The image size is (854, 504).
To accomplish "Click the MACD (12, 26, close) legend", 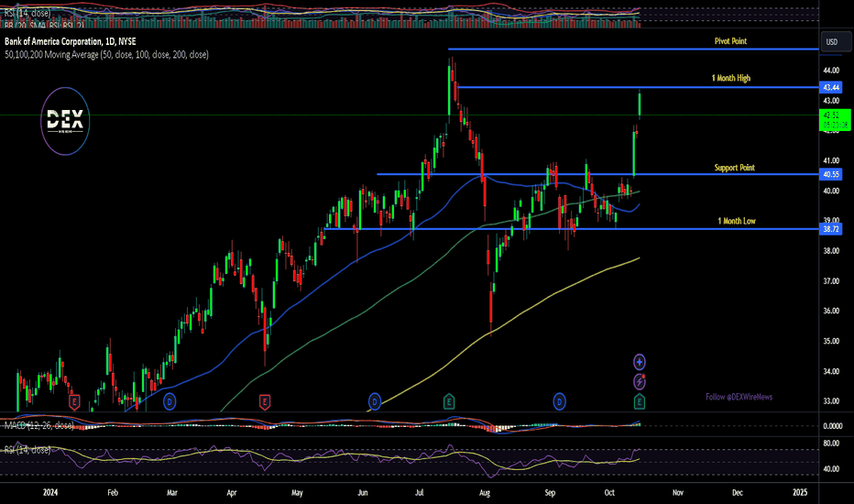I will (38, 425).
